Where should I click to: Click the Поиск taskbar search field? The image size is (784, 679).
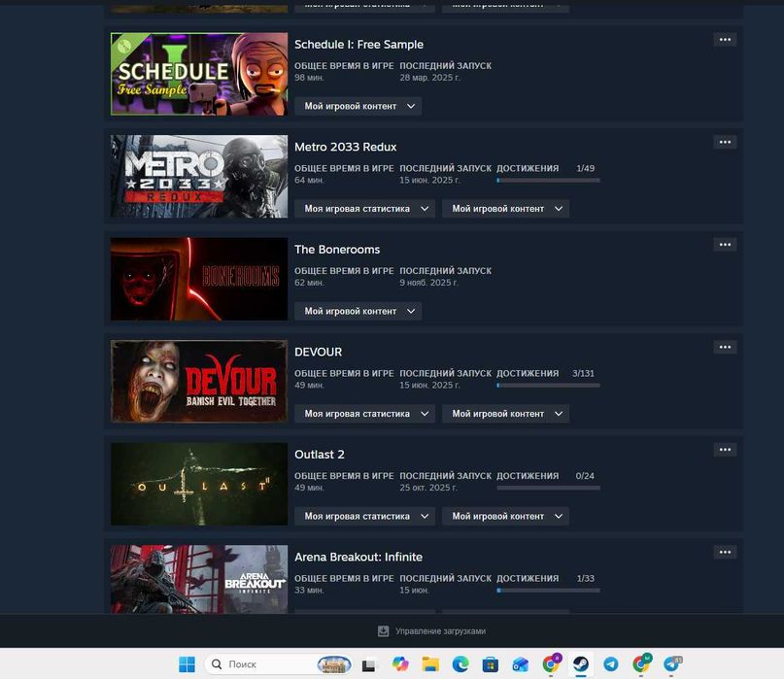click(279, 664)
